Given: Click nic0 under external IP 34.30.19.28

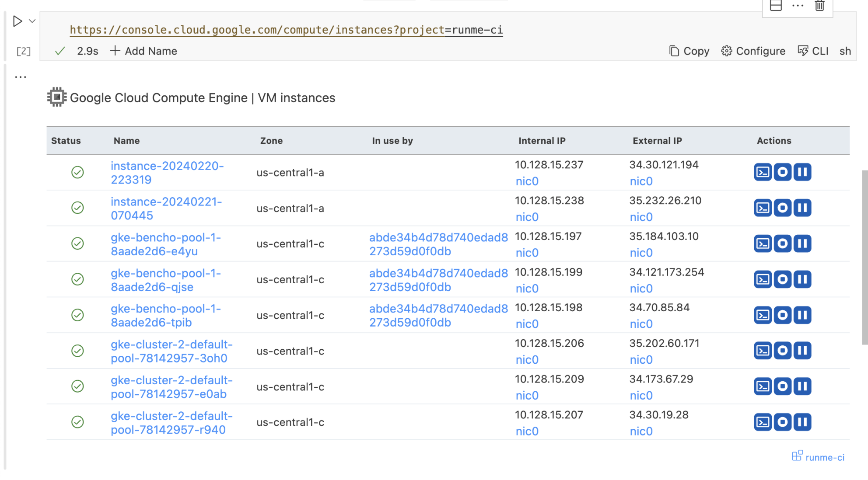Looking at the screenshot, I should coord(641,431).
